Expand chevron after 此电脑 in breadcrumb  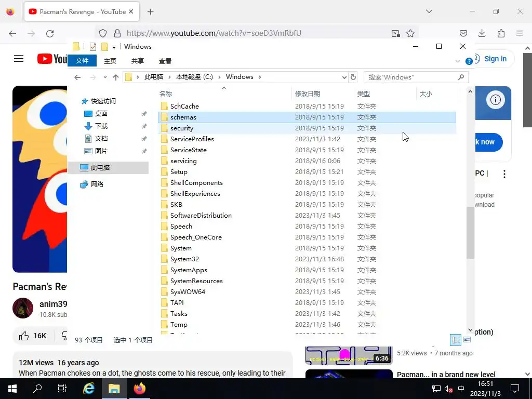[x=169, y=77]
